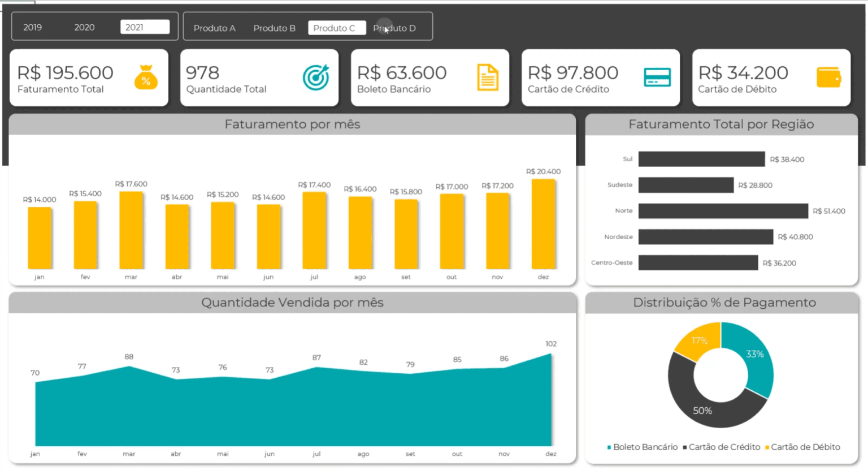Toggle Cartão de Crédito in the donut legend

pos(723,447)
